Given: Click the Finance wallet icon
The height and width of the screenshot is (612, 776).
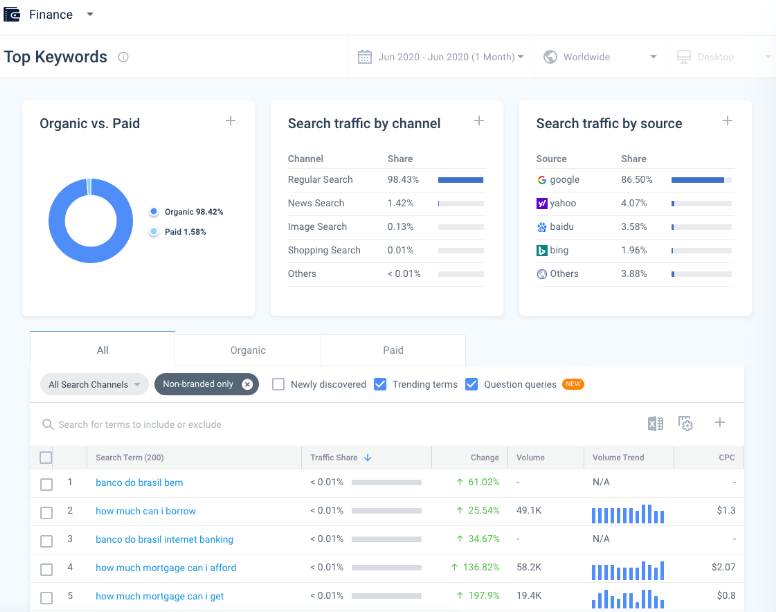Looking at the screenshot, I should pos(12,14).
